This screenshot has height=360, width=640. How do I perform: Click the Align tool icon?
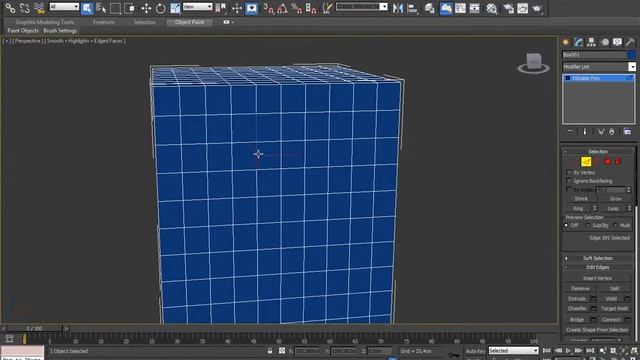(412, 8)
